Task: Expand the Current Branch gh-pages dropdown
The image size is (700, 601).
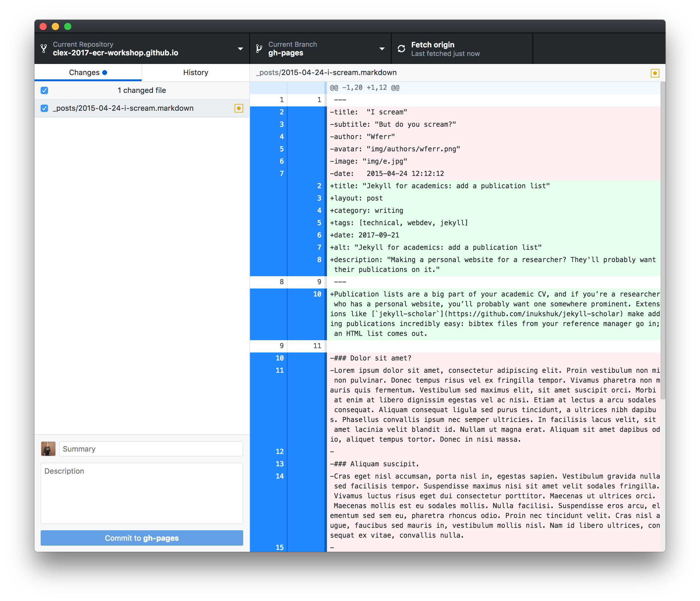Action: (x=382, y=49)
